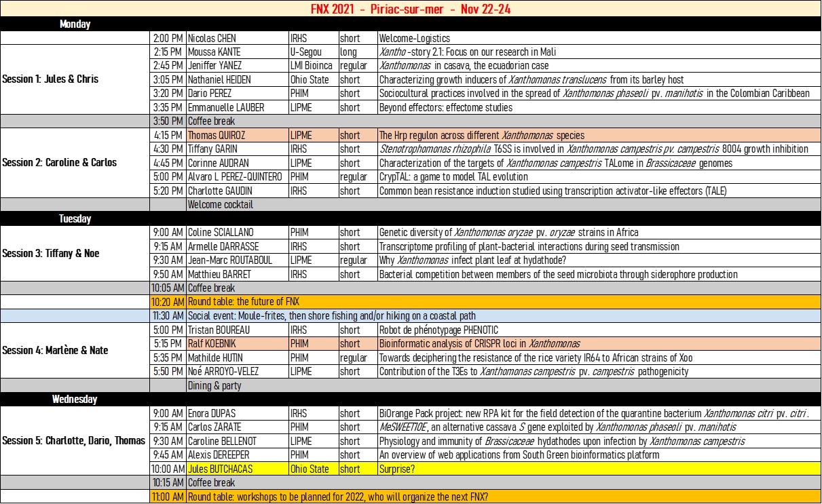The image size is (822, 504).
Task: Select speaker cell 'Coline SCIALLANO'
Action: pyautogui.click(x=237, y=233)
